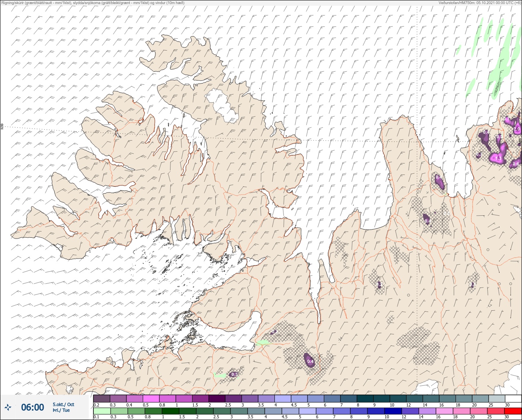The height and width of the screenshot is (420, 522).
Task: Click the 0.6 precipitation value at right edge
Action: [x=515, y=164]
